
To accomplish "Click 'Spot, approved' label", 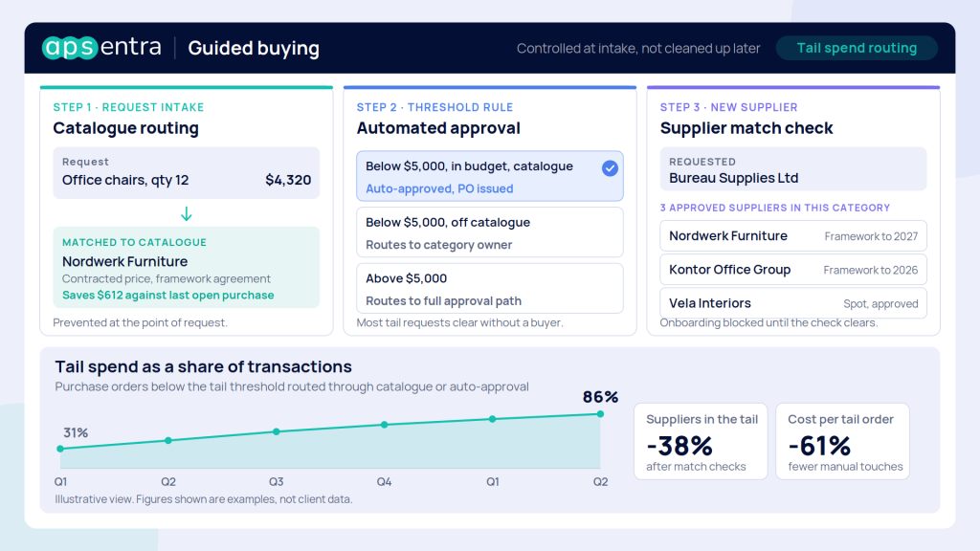I will point(880,304).
